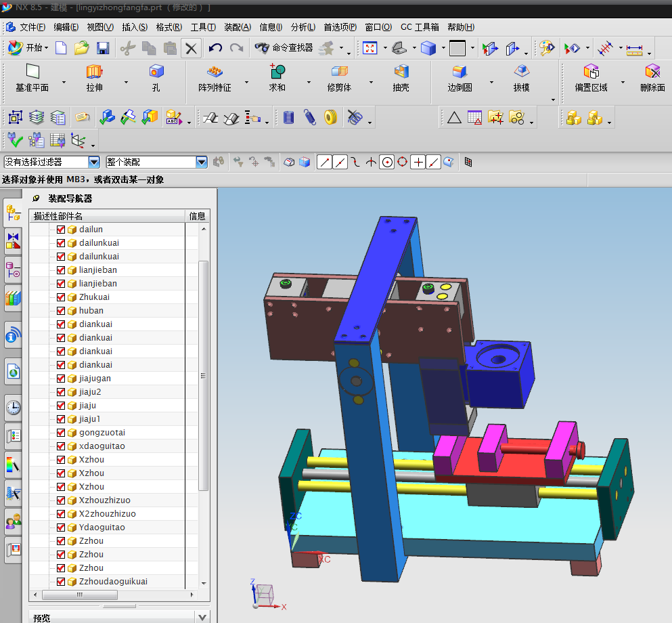The width and height of the screenshot is (672, 623).
Task: Open the GC Toolkit (GC 工具箱) menu
Action: [x=420, y=28]
